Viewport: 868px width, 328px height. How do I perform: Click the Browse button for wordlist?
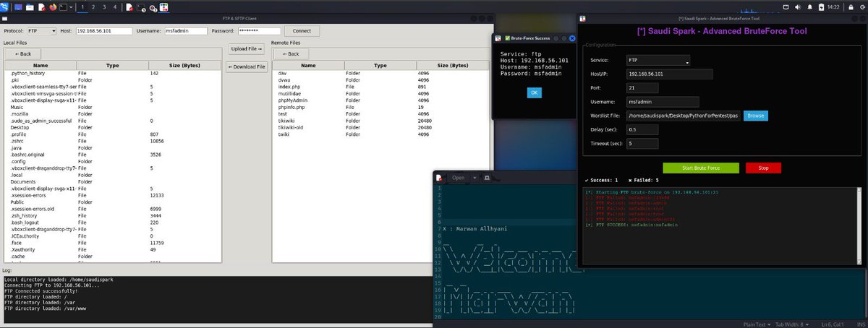point(755,116)
